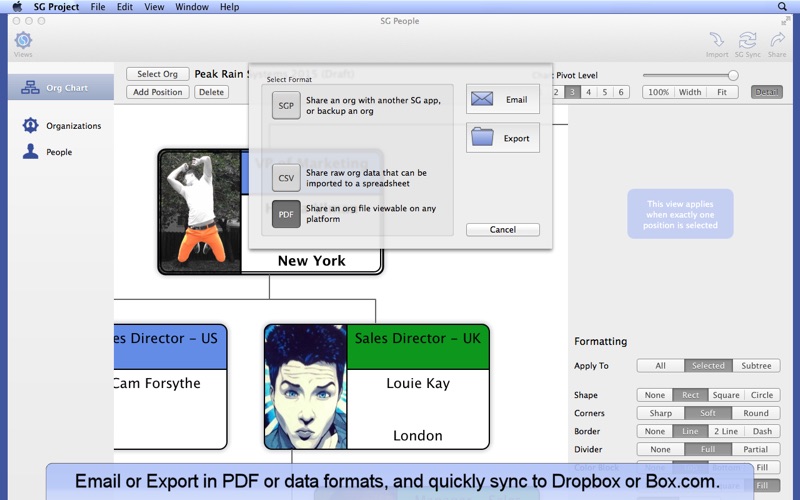Image resolution: width=800 pixels, height=500 pixels.
Task: Click the SG Sync icon
Action: (x=747, y=40)
